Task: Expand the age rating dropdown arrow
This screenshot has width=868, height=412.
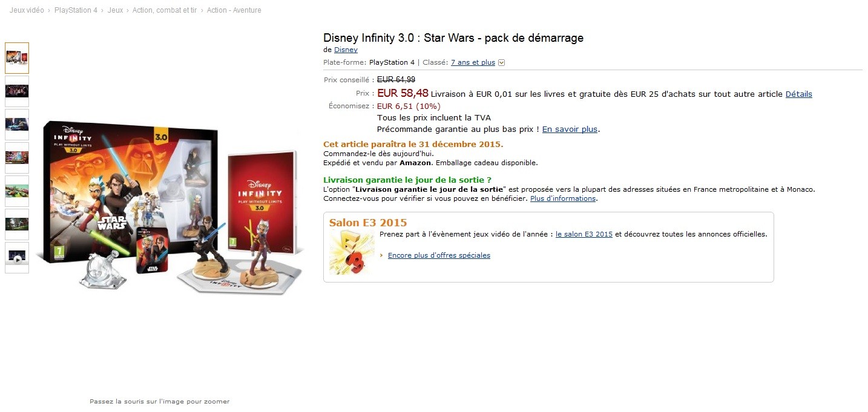Action: (x=501, y=63)
